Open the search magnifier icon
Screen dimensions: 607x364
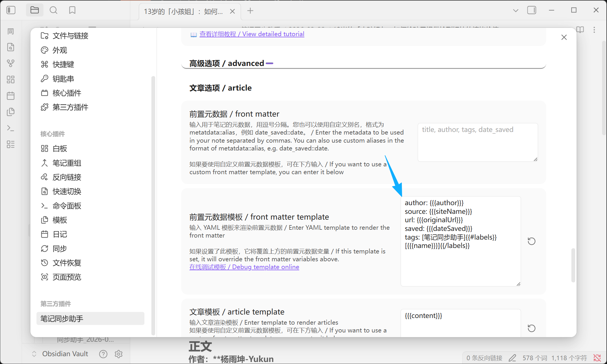click(54, 10)
